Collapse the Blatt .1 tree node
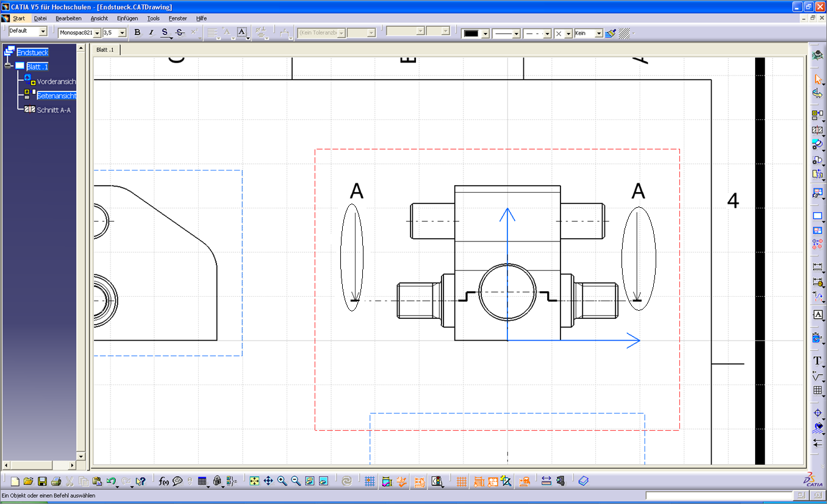This screenshot has height=504, width=827. click(x=9, y=66)
